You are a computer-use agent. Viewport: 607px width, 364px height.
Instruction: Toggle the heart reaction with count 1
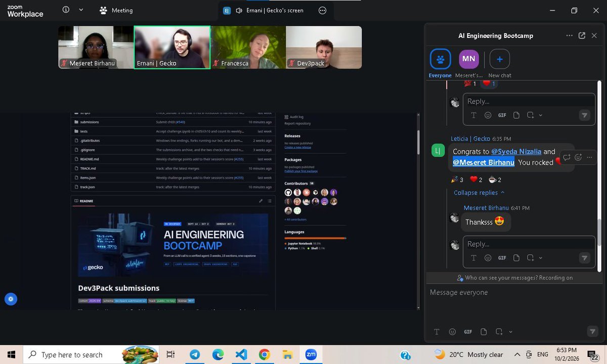click(x=488, y=83)
